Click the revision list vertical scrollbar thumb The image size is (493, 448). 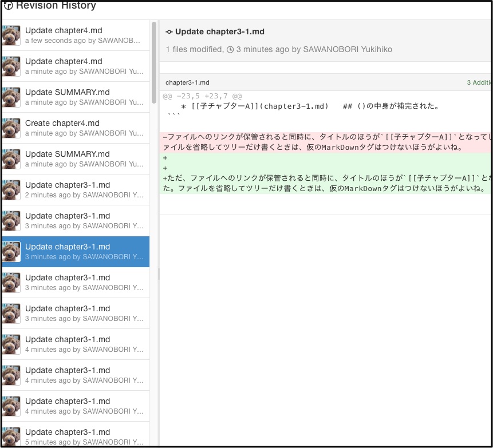(154, 62)
